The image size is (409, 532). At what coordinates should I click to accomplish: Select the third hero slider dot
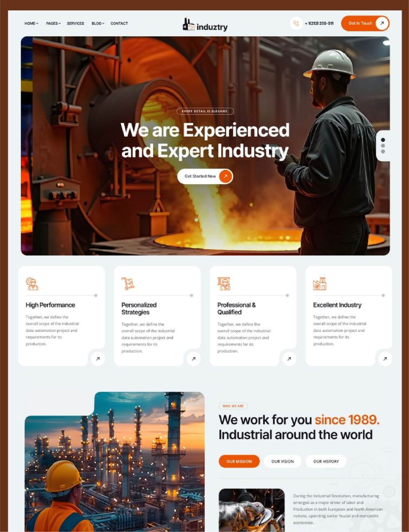(383, 151)
